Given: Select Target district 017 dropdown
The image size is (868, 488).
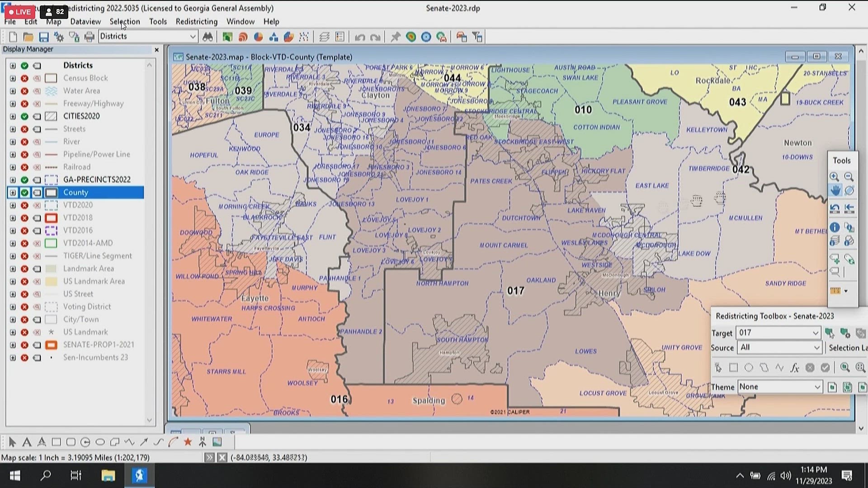Looking at the screenshot, I should pos(778,333).
